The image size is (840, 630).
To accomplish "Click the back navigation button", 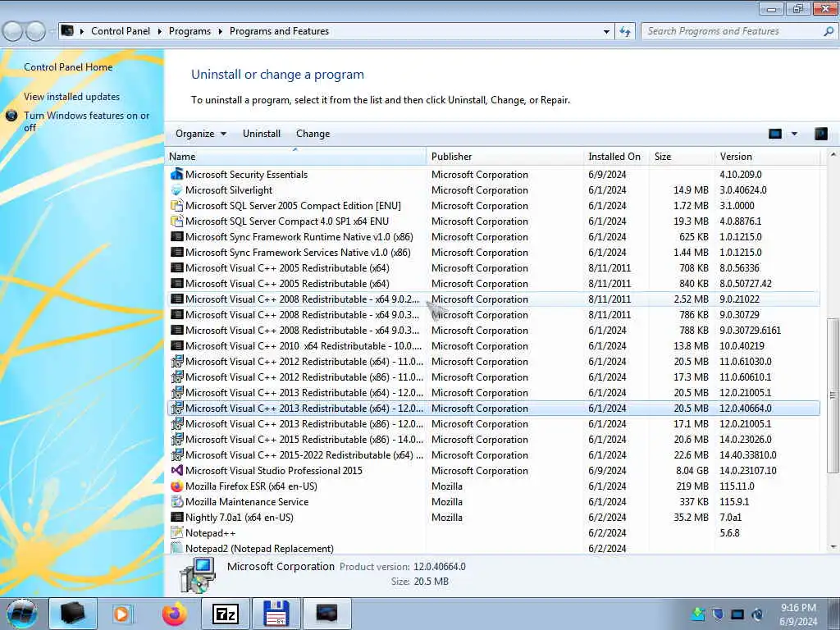I will point(13,31).
